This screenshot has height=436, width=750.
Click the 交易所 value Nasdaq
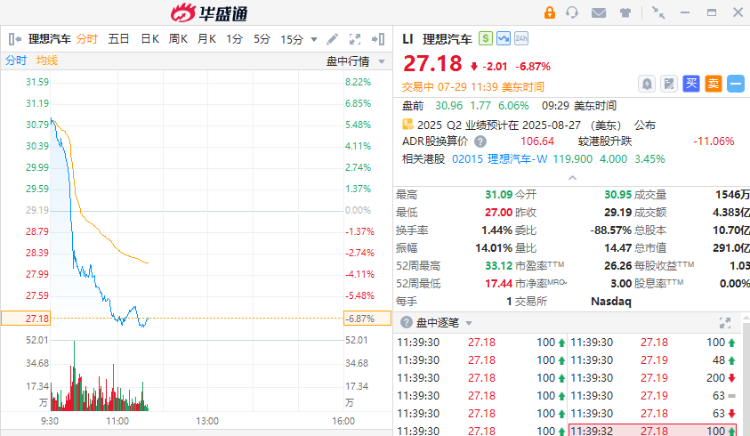click(611, 301)
